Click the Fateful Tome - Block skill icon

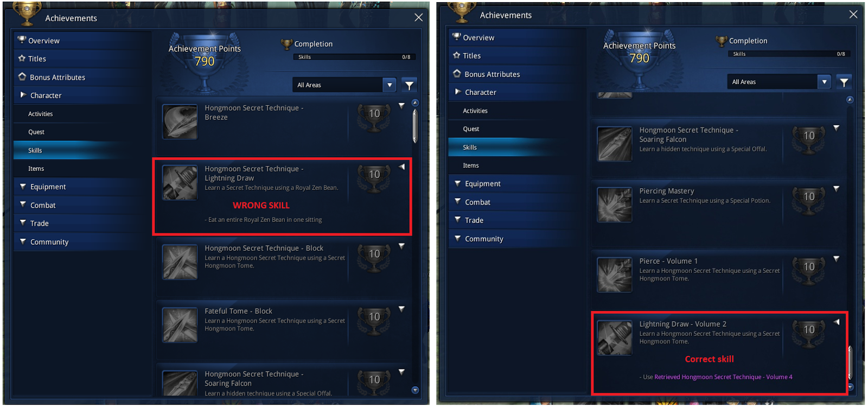pos(180,325)
